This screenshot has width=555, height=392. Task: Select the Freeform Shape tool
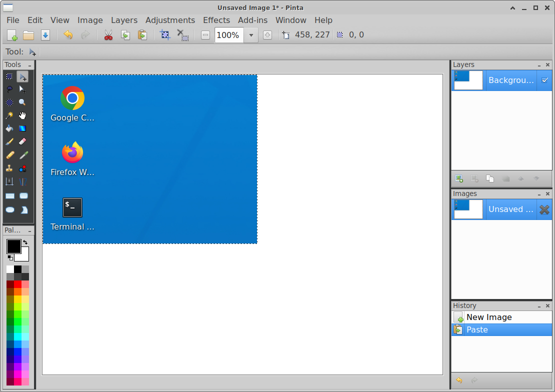tap(23, 209)
